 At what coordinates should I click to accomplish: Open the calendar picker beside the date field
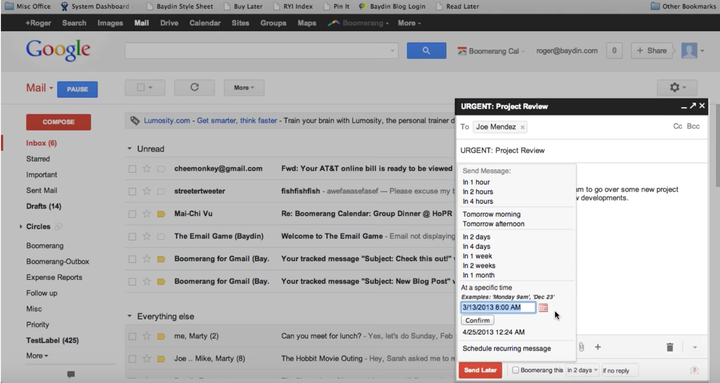coord(543,307)
